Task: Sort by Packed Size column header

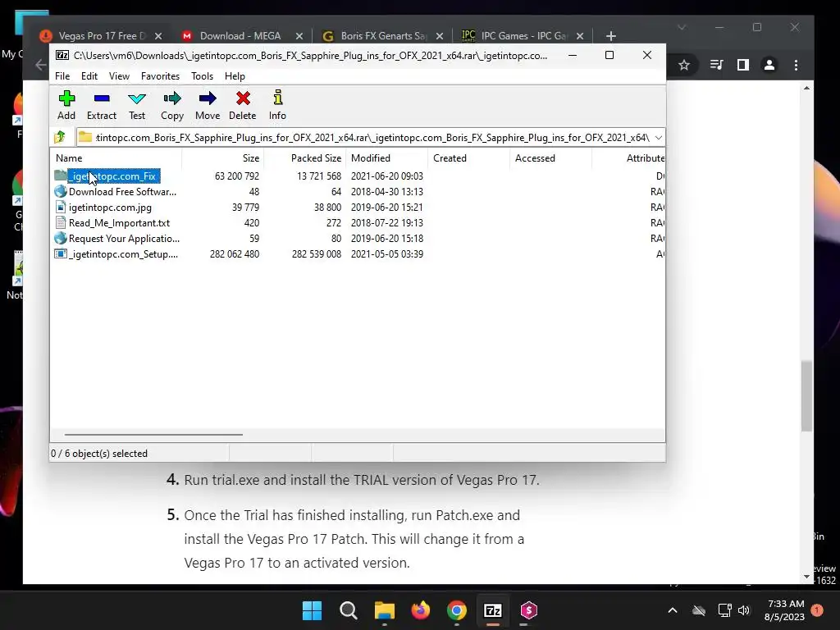Action: [x=305, y=158]
